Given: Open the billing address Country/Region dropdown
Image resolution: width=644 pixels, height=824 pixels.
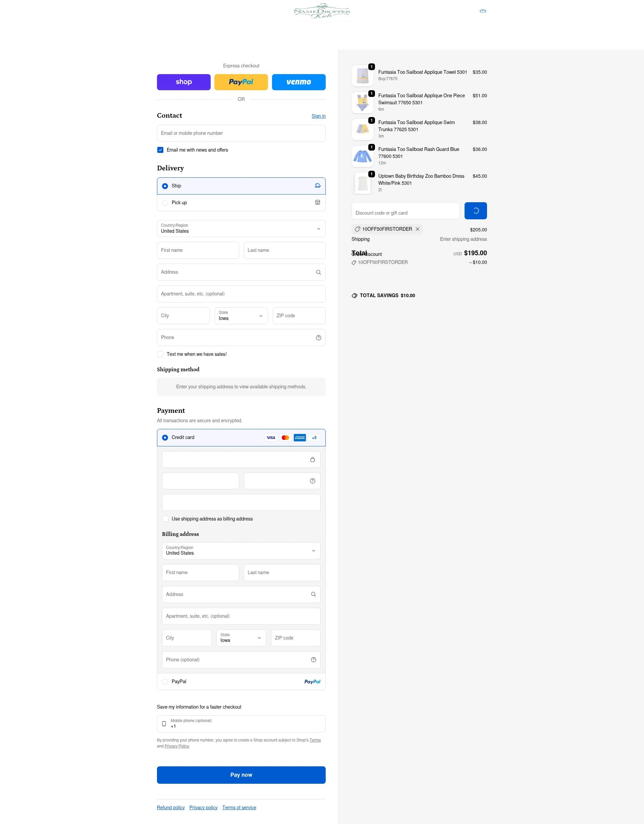Looking at the screenshot, I should point(241,551).
